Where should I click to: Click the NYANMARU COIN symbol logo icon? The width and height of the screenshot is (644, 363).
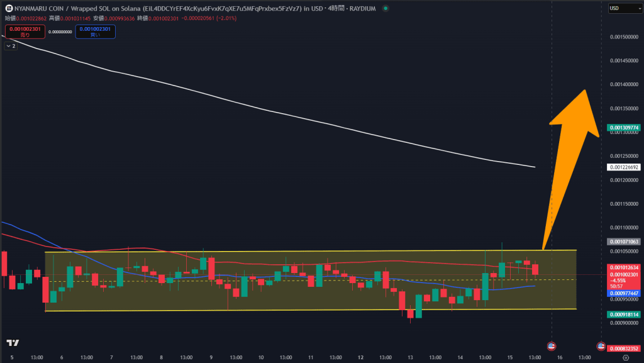[x=9, y=8]
